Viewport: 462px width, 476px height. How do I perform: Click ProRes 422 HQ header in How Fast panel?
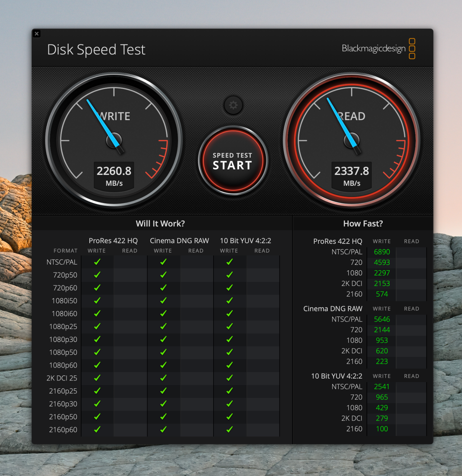338,241
